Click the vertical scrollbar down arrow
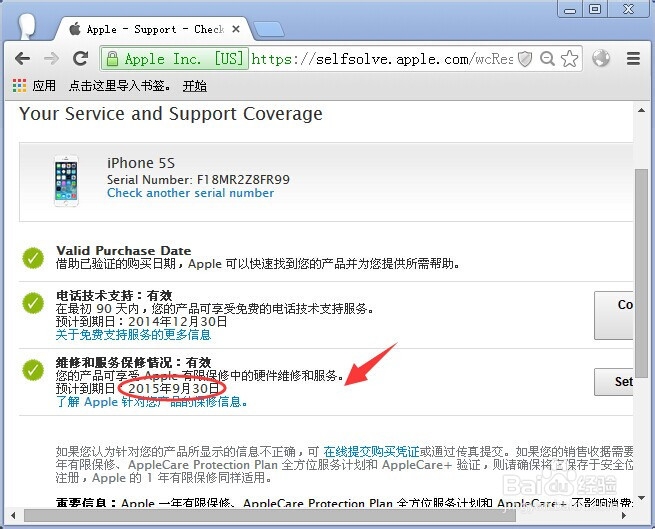The image size is (655, 529). 641,498
